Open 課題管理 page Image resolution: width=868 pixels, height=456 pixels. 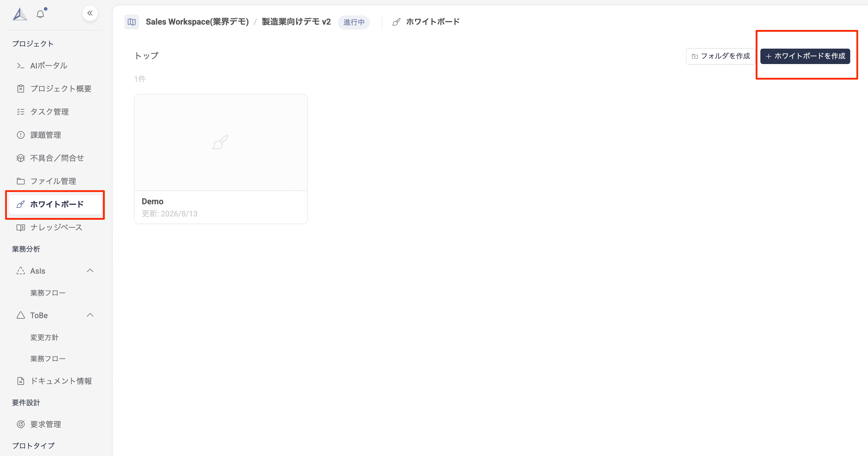[x=56, y=135]
